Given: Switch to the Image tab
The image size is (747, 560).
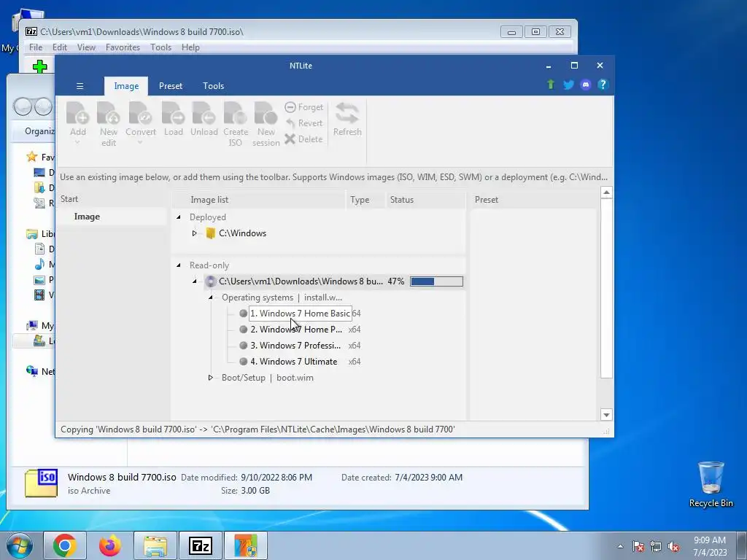Looking at the screenshot, I should pyautogui.click(x=126, y=86).
